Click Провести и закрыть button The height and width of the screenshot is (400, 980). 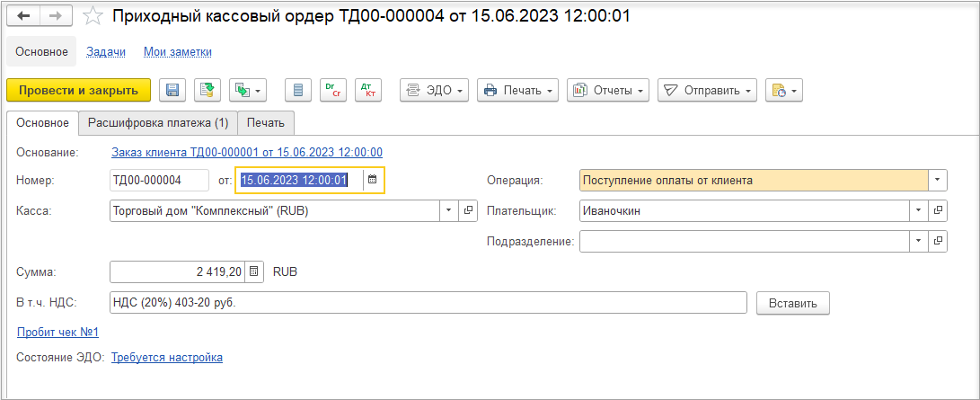point(79,90)
